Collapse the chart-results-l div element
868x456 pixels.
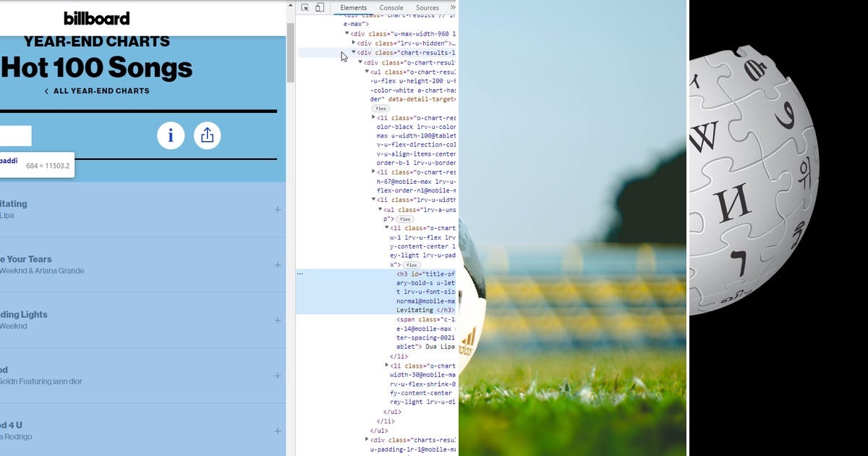(354, 52)
